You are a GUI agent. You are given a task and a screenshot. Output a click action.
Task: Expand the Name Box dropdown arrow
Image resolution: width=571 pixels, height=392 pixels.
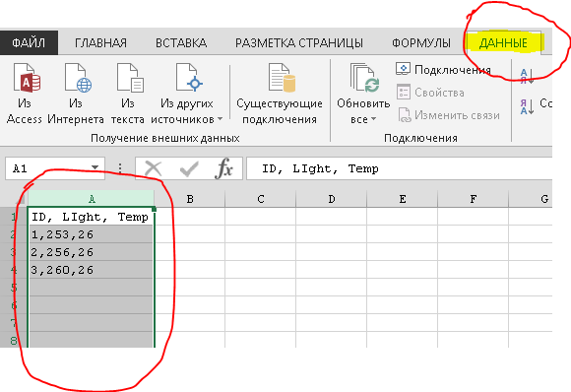(x=95, y=167)
